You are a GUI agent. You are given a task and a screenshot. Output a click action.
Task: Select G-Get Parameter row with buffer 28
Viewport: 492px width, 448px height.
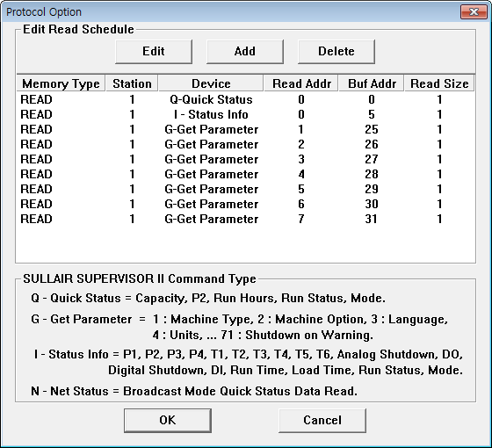click(x=245, y=174)
